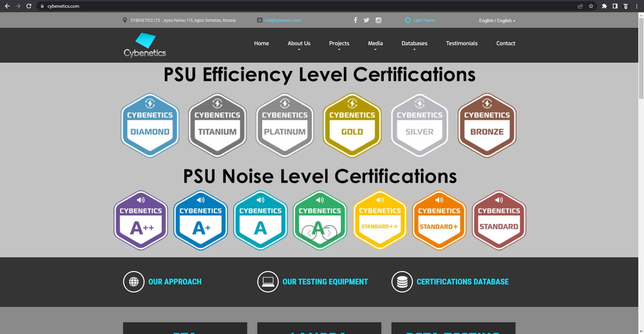Email info@cybenetics.com link
The width and height of the screenshot is (644, 334).
[x=283, y=20]
